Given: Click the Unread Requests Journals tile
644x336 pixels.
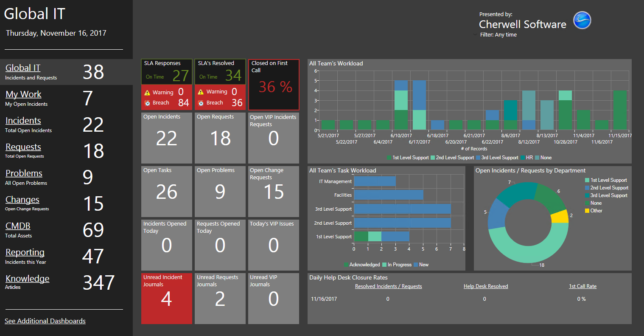Looking at the screenshot, I should tap(220, 299).
